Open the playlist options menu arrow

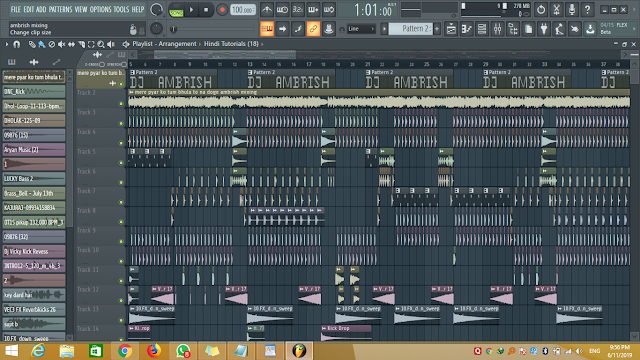click(7, 44)
